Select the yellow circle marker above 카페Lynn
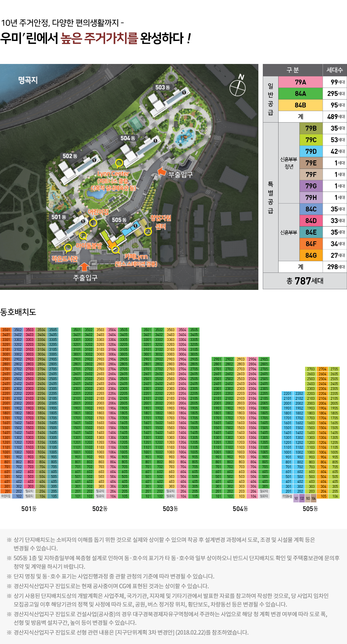This screenshot has width=347, height=644. pyautogui.click(x=115, y=250)
